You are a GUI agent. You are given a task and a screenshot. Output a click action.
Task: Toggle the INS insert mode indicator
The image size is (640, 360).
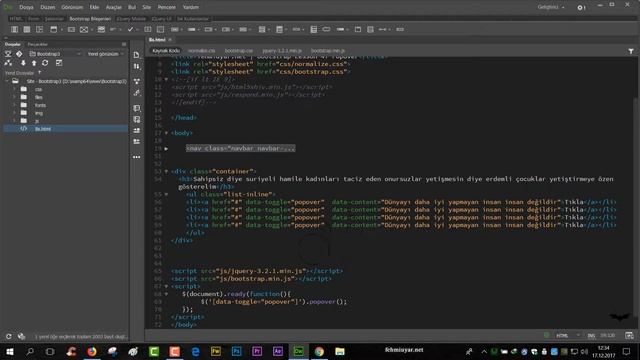click(591, 336)
